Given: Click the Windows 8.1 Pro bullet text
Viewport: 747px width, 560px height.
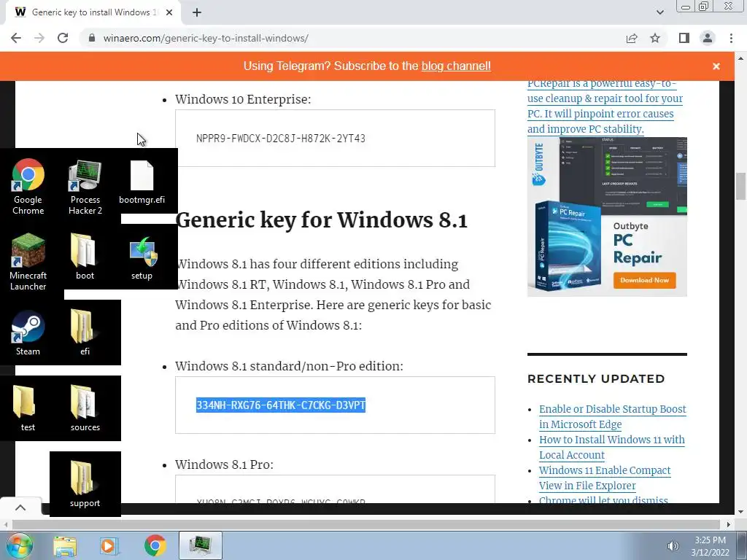Looking at the screenshot, I should tap(224, 464).
